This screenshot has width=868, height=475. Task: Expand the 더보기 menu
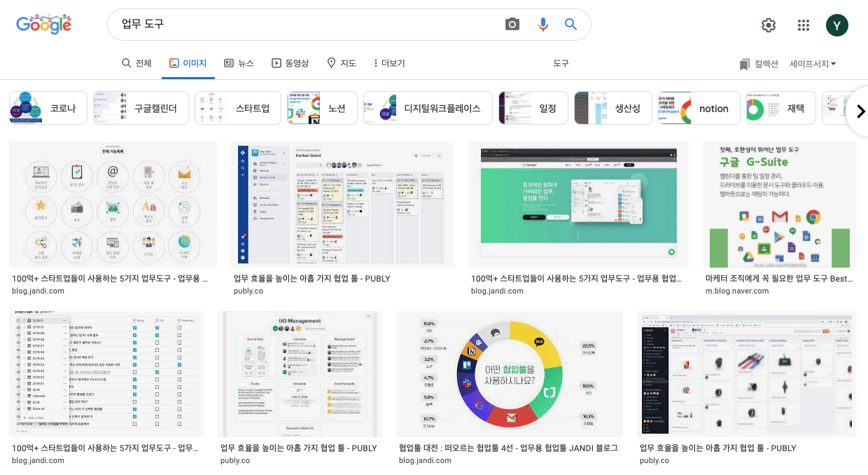point(388,63)
